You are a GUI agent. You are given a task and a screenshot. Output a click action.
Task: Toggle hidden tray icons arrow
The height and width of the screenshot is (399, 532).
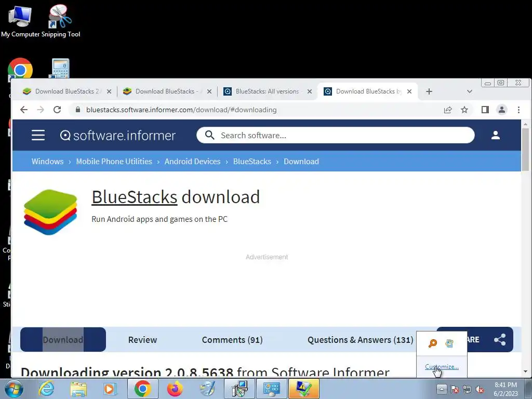(x=442, y=389)
